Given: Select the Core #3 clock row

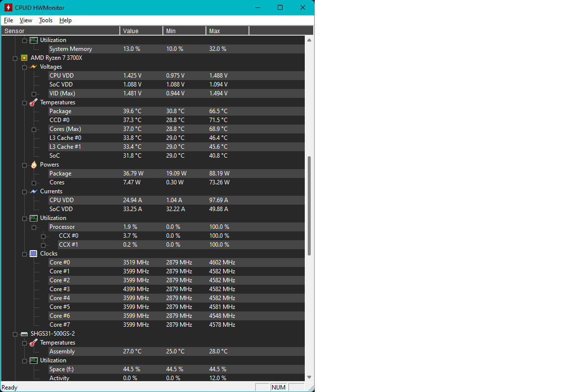Looking at the screenshot, I should [x=176, y=289].
